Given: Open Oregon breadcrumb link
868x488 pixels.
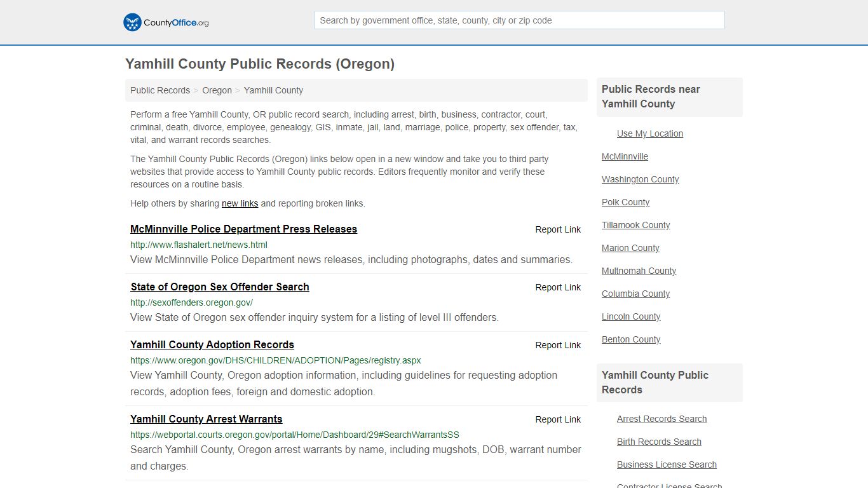Looking at the screenshot, I should [217, 90].
